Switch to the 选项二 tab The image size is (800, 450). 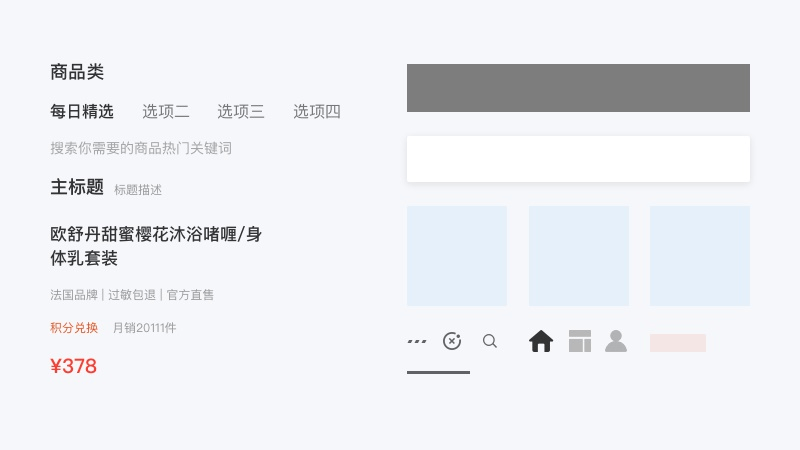165,111
